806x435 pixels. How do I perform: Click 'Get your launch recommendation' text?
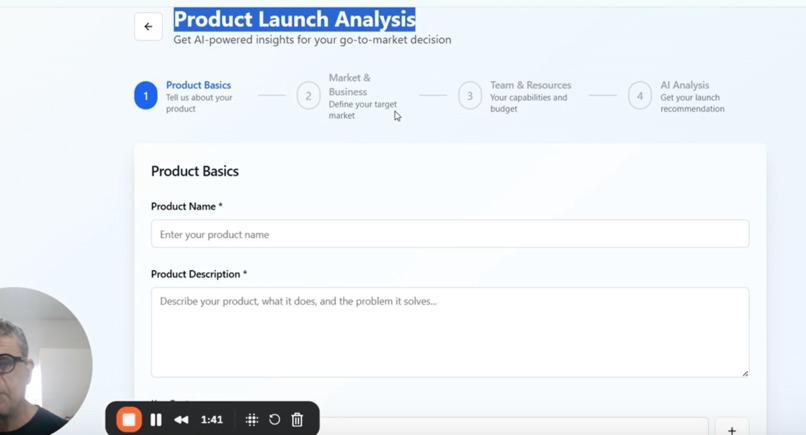pyautogui.click(x=692, y=103)
